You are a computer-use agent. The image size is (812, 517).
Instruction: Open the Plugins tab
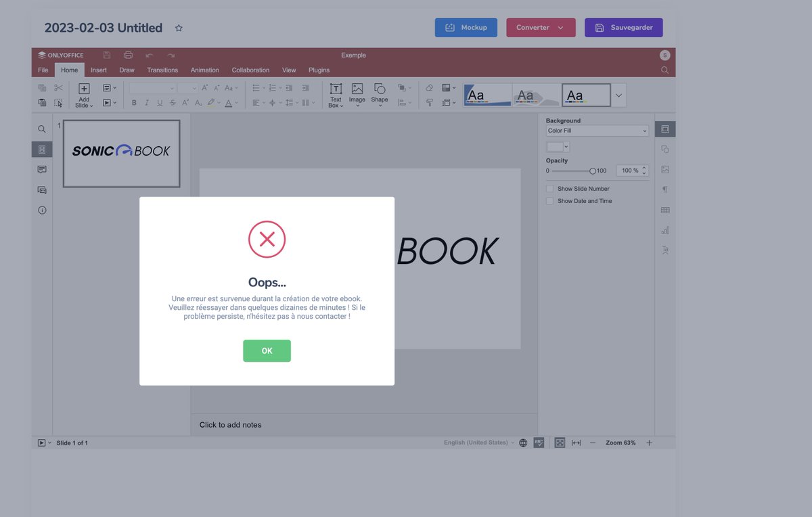319,70
